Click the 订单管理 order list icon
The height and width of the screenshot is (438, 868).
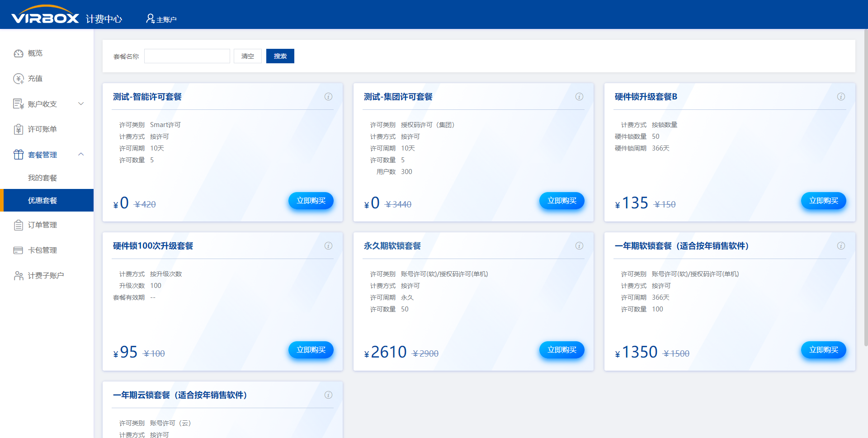coord(19,225)
